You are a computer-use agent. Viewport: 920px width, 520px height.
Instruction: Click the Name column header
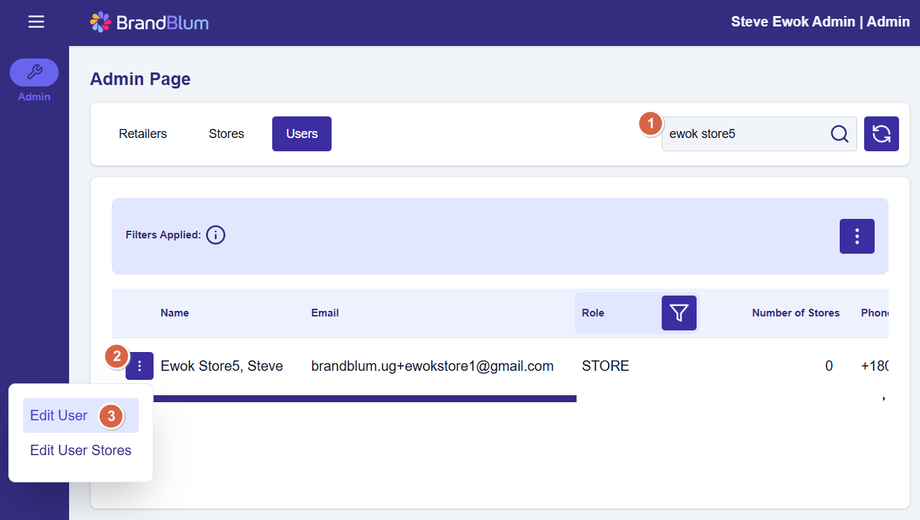(175, 313)
